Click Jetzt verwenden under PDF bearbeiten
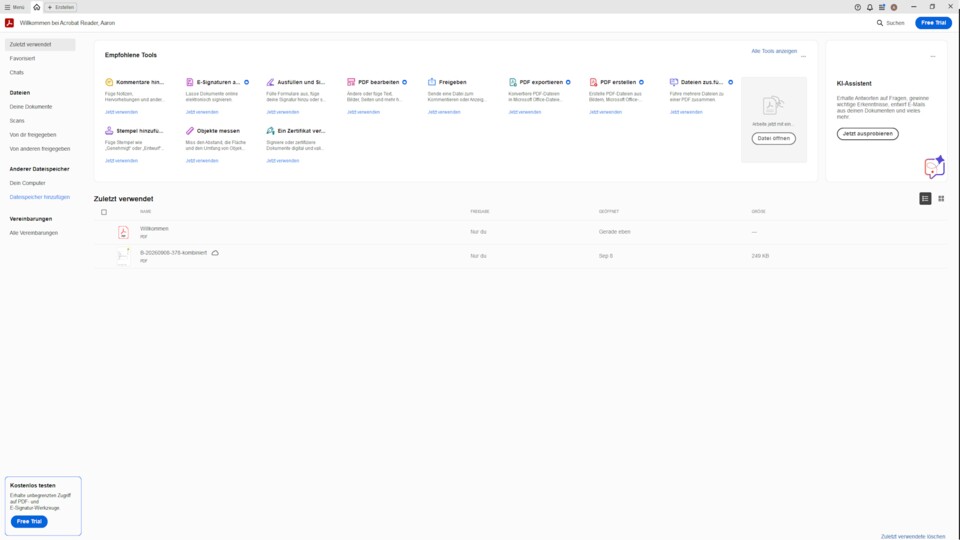Viewport: 960px width, 540px height. point(363,112)
